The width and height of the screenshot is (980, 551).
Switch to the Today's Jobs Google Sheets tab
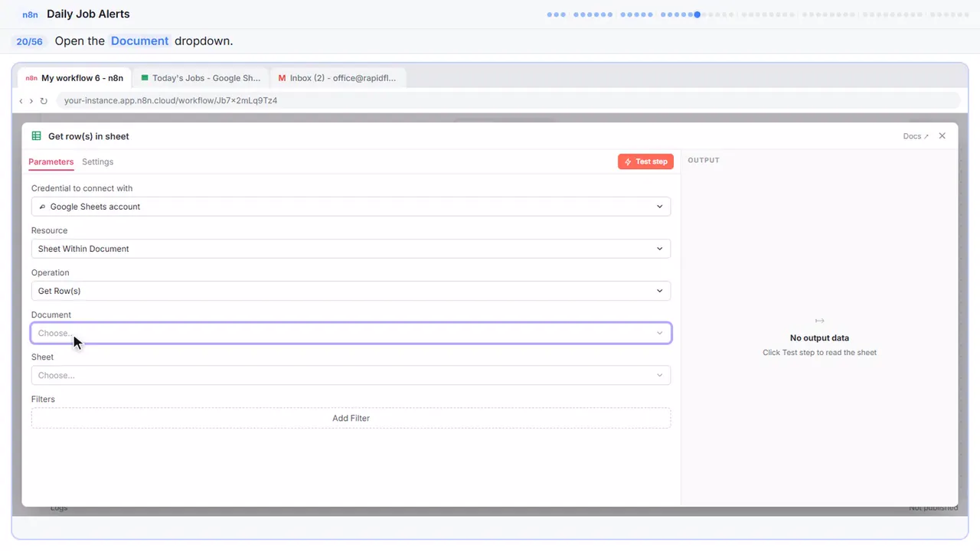tap(201, 78)
